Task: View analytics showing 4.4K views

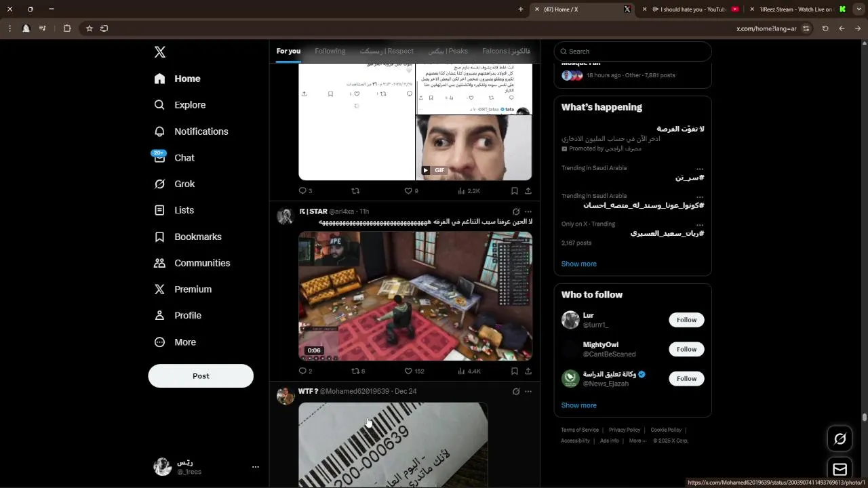Action: (x=469, y=371)
